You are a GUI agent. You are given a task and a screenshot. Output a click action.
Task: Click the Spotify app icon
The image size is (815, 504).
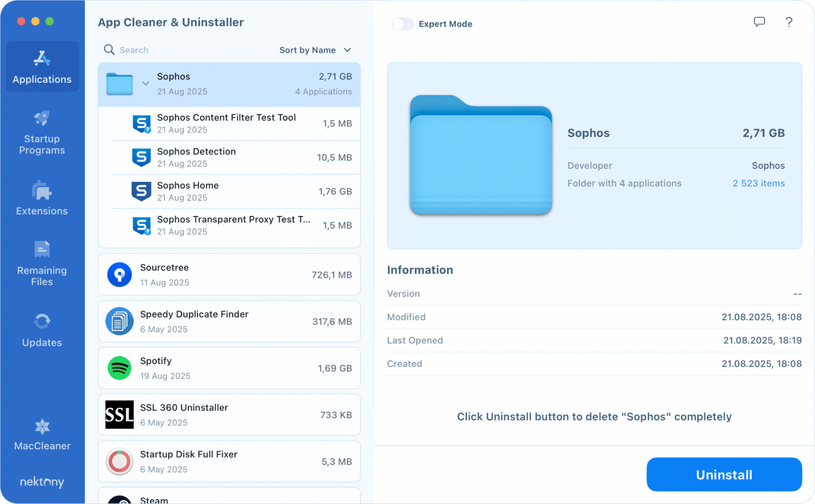[x=119, y=367]
